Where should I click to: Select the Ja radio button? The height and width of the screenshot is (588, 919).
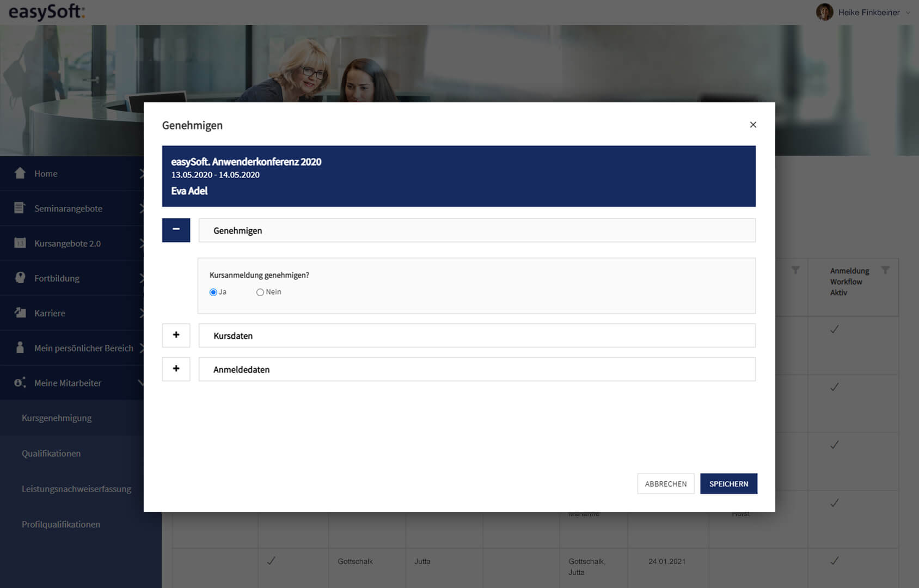213,292
